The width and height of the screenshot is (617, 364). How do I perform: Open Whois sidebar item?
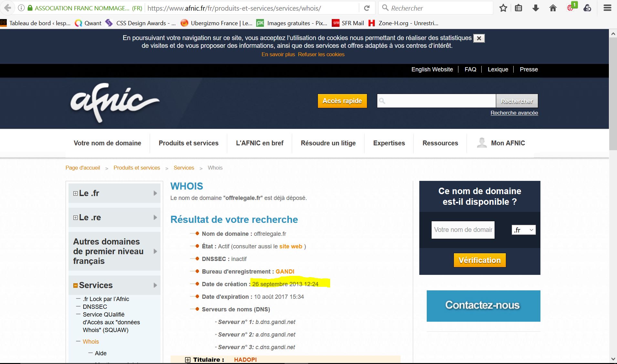91,342
